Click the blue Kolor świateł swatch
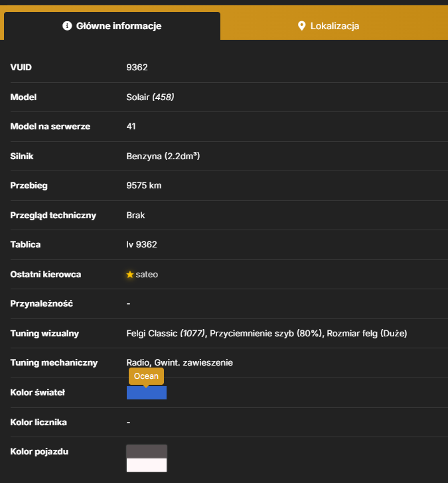 pyautogui.click(x=147, y=393)
